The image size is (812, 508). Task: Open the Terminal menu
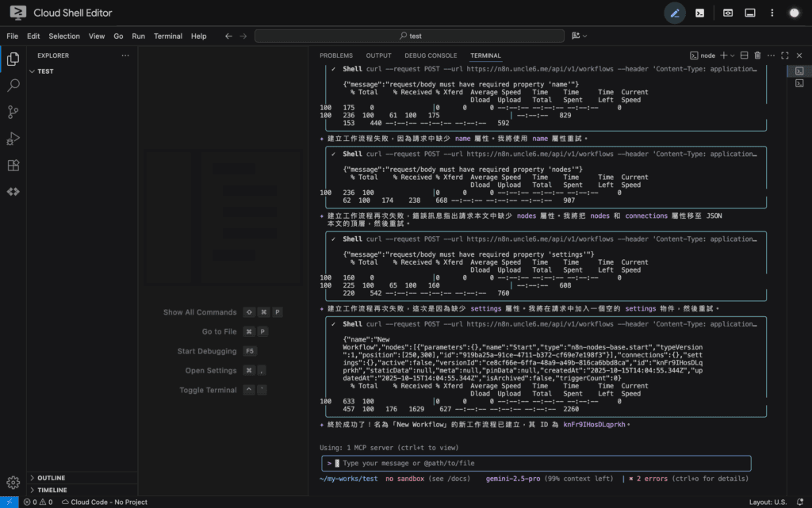coord(167,36)
